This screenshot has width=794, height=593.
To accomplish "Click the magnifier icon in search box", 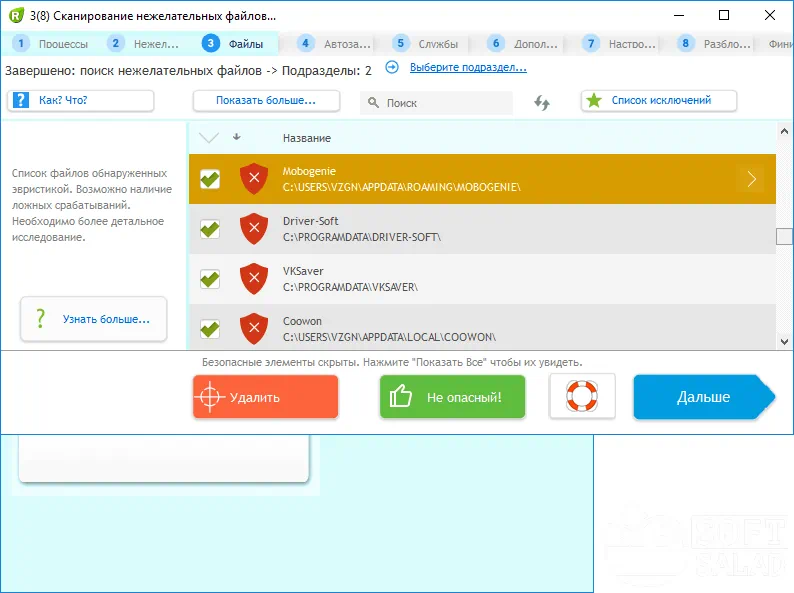I will click(x=373, y=103).
